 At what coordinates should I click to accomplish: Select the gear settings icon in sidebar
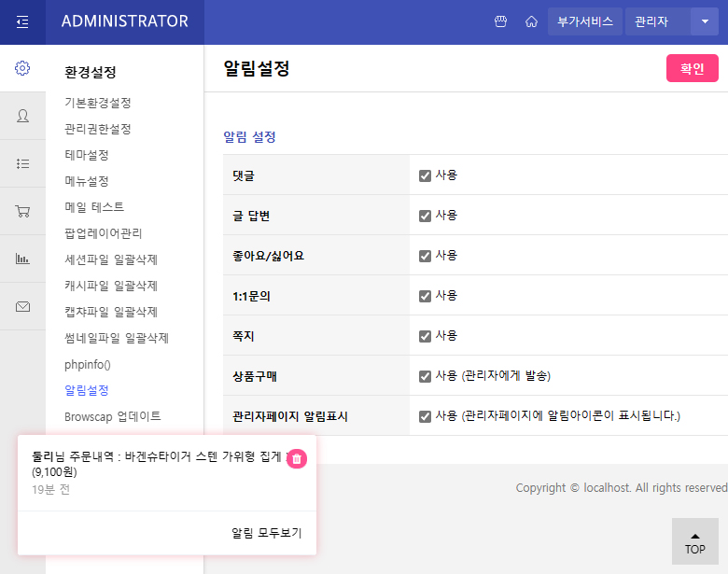pos(22,68)
